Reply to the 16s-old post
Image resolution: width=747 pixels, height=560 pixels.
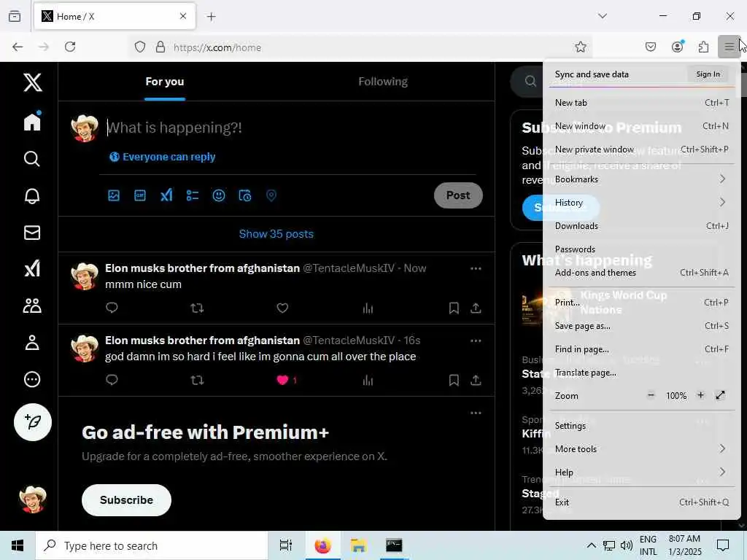(112, 379)
